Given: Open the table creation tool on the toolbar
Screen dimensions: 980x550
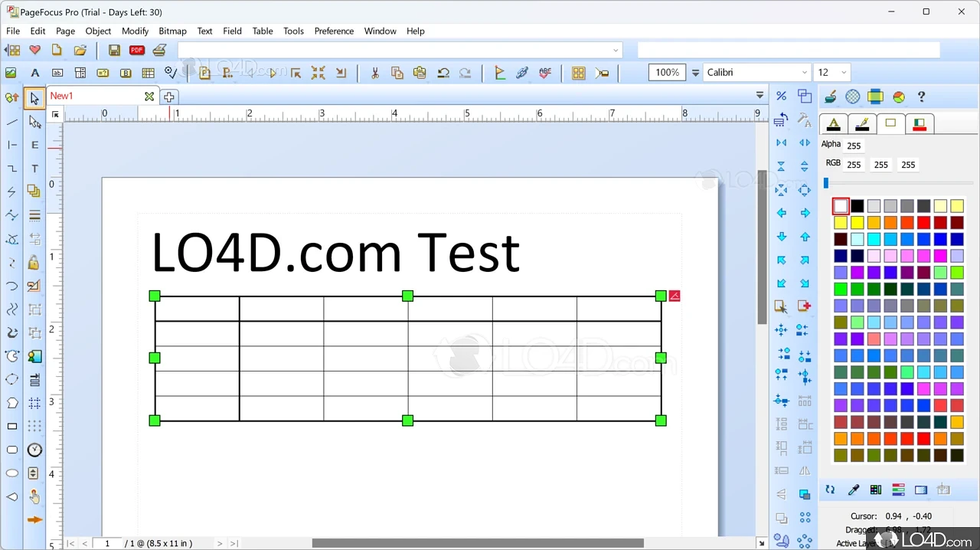Looking at the screenshot, I should (148, 72).
